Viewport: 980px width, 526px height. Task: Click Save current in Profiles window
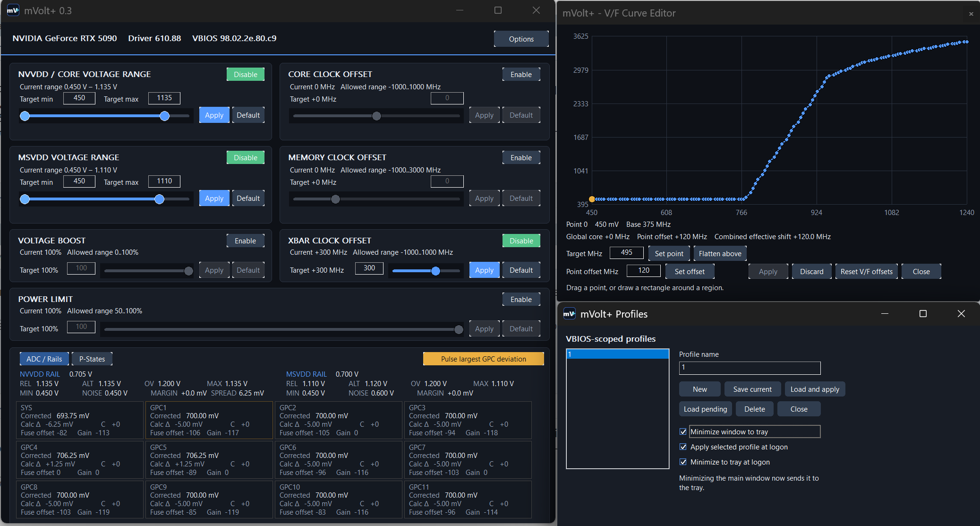click(x=753, y=389)
